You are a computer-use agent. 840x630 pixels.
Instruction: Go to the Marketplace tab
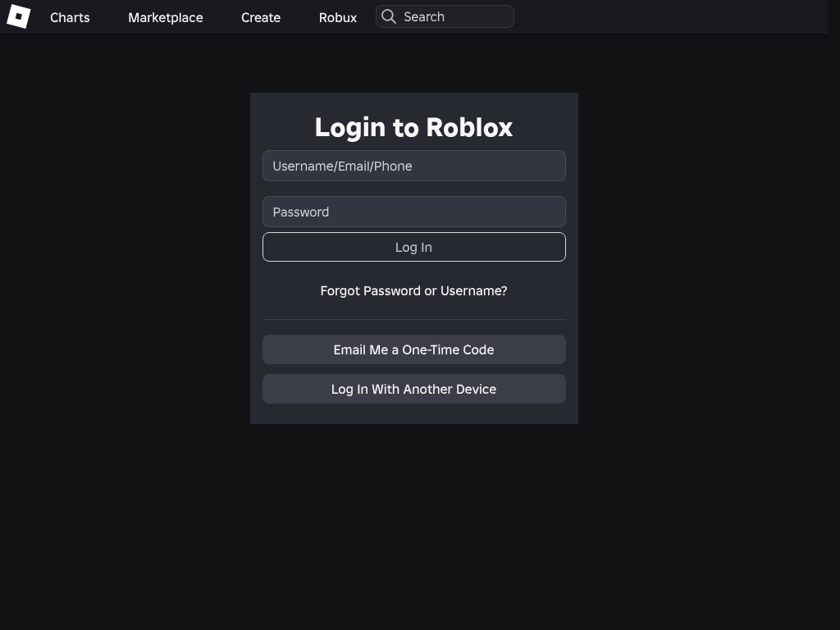pos(165,17)
